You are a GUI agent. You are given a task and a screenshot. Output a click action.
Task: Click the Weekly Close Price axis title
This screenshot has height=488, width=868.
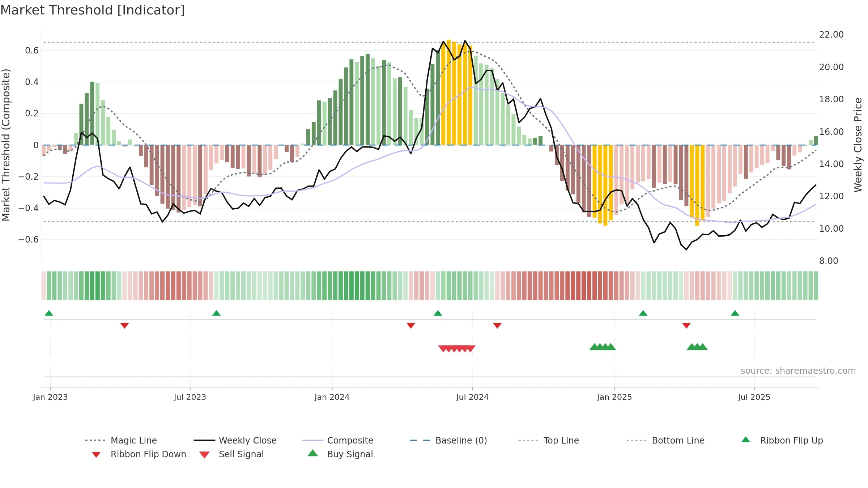858,145
